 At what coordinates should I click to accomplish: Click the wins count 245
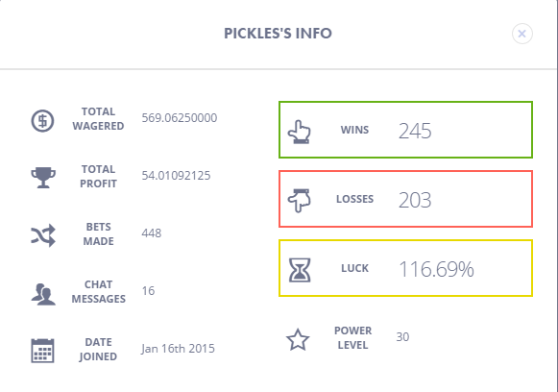[x=415, y=131]
